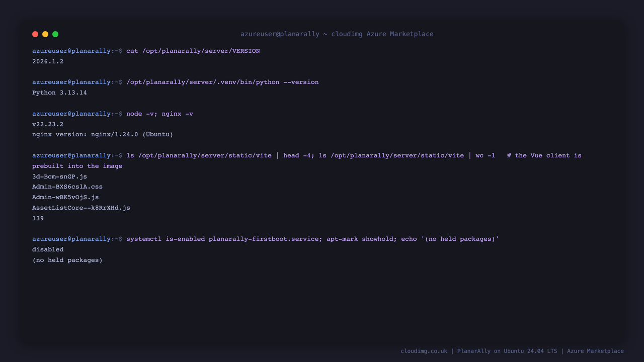Click the wrapped text 'prebuilt into the image'

77,166
